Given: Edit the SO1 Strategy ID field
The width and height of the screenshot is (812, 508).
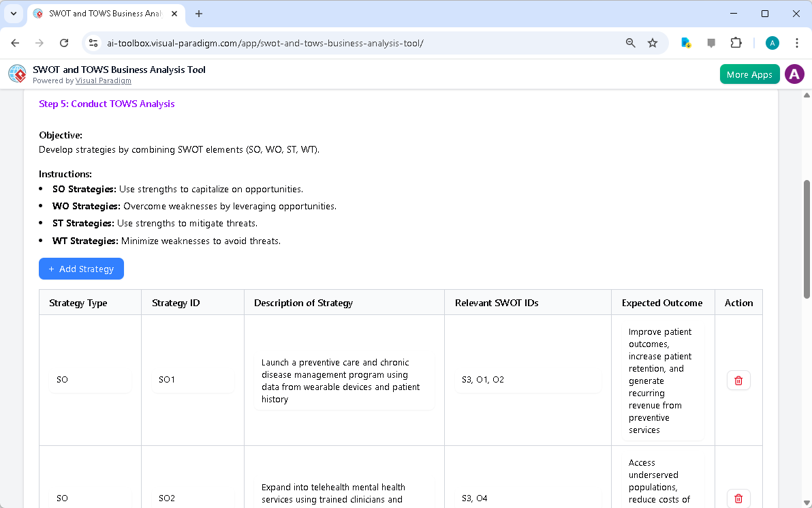Looking at the screenshot, I should point(192,380).
